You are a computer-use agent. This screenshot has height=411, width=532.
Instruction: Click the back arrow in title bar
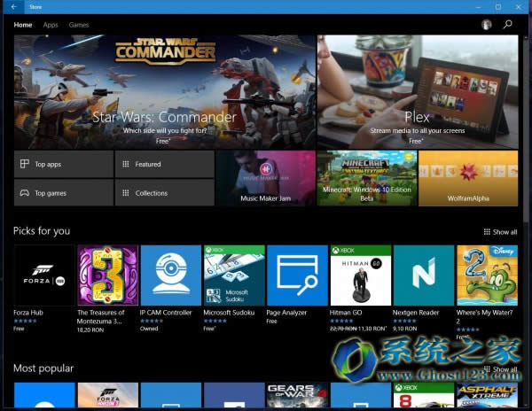tap(13, 7)
